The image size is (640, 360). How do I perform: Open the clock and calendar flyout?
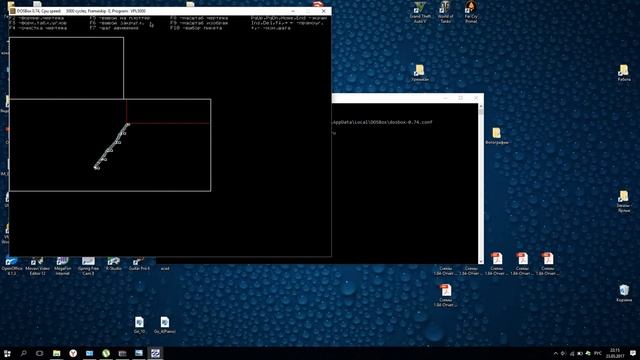615,353
